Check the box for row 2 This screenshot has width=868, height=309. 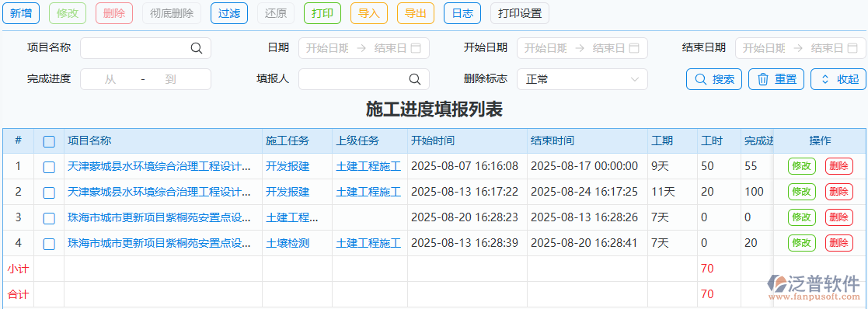click(49, 193)
